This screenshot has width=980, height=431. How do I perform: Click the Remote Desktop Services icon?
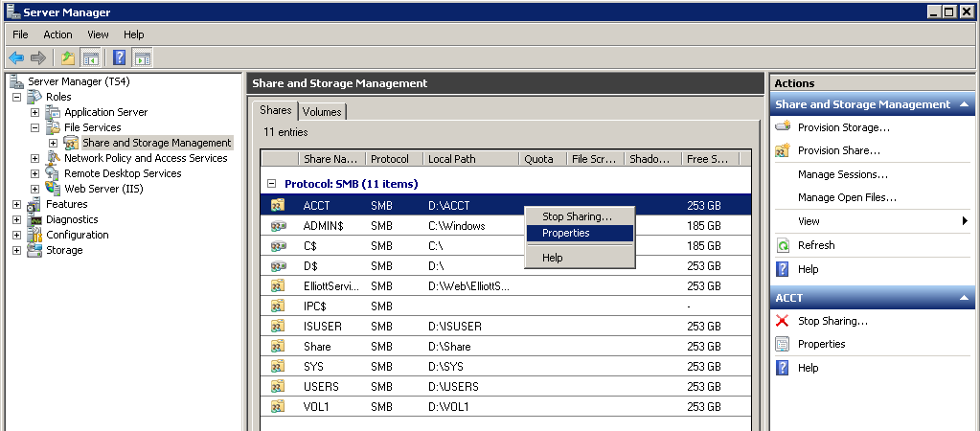(53, 173)
